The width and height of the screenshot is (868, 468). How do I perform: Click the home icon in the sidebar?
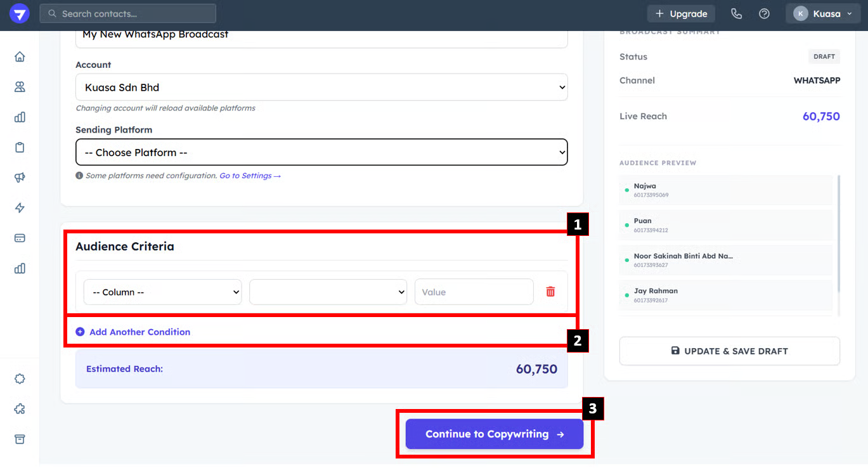point(20,56)
